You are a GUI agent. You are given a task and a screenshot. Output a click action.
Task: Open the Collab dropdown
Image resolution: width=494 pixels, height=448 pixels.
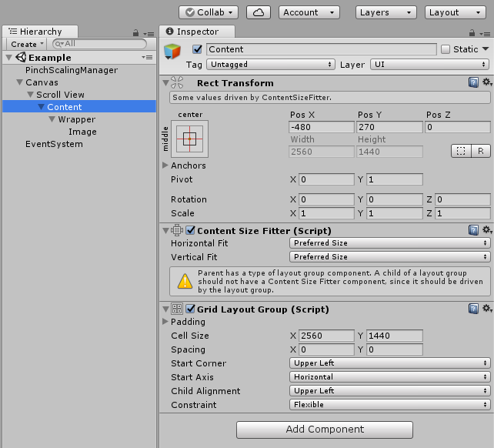click(x=209, y=12)
